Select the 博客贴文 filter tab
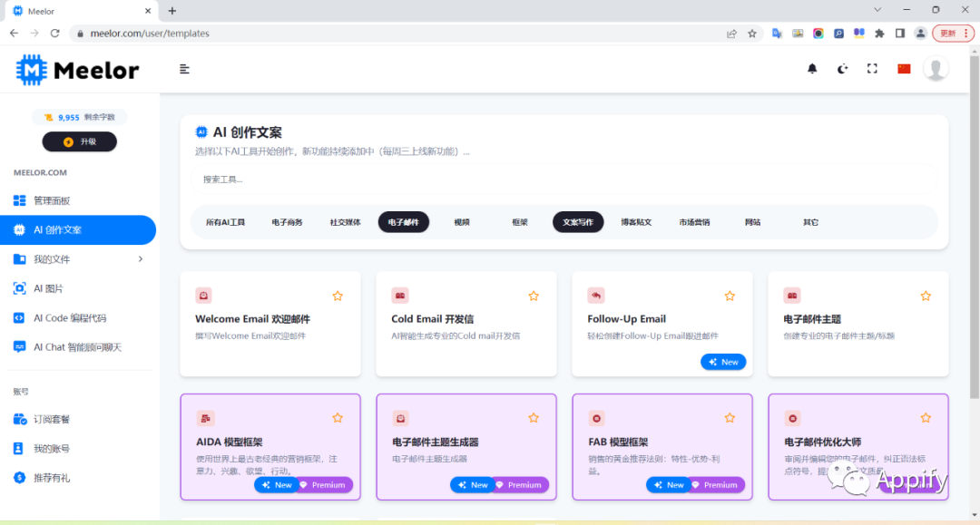Image resolution: width=980 pixels, height=525 pixels. click(x=636, y=222)
